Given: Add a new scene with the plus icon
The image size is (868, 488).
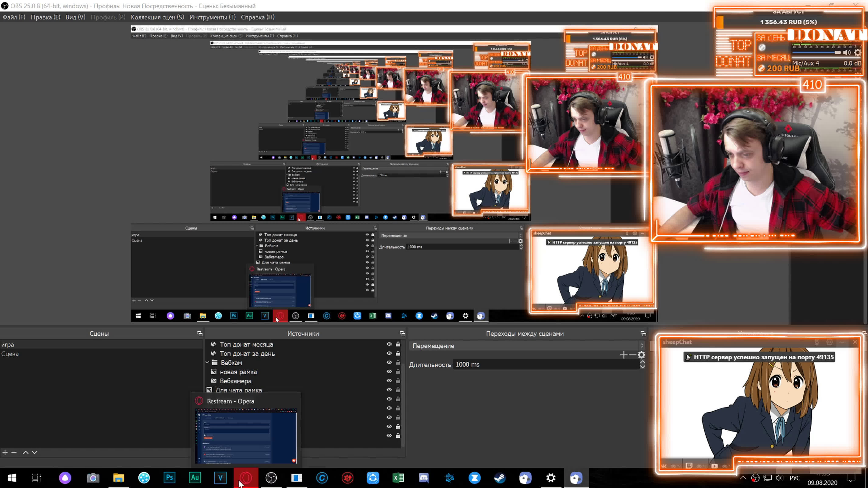Looking at the screenshot, I should point(5,452).
